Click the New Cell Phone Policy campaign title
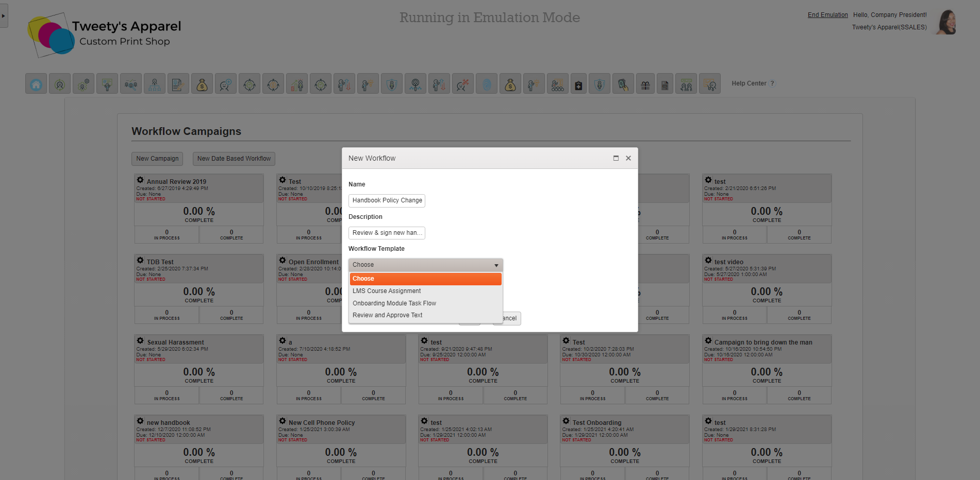Screen dimensions: 980x480 (x=322, y=423)
